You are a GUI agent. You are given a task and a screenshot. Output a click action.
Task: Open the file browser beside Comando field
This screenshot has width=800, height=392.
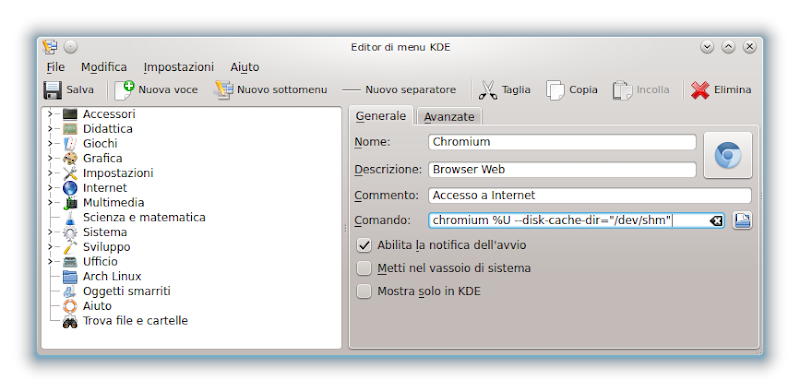tap(742, 220)
